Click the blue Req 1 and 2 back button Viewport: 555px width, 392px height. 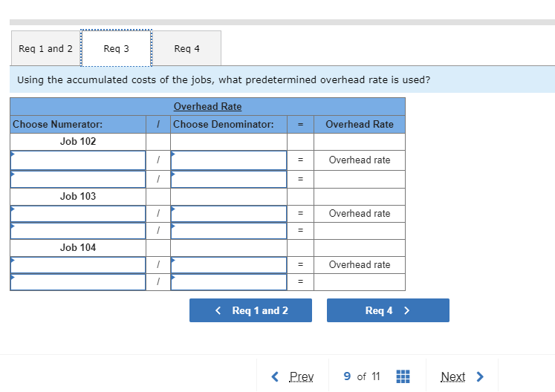pos(250,310)
